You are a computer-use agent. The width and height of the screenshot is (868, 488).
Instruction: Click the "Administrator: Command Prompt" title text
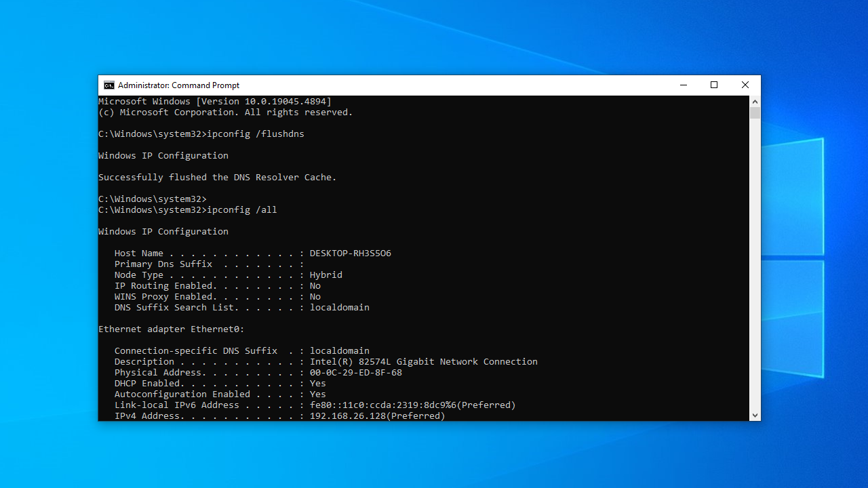(x=178, y=85)
